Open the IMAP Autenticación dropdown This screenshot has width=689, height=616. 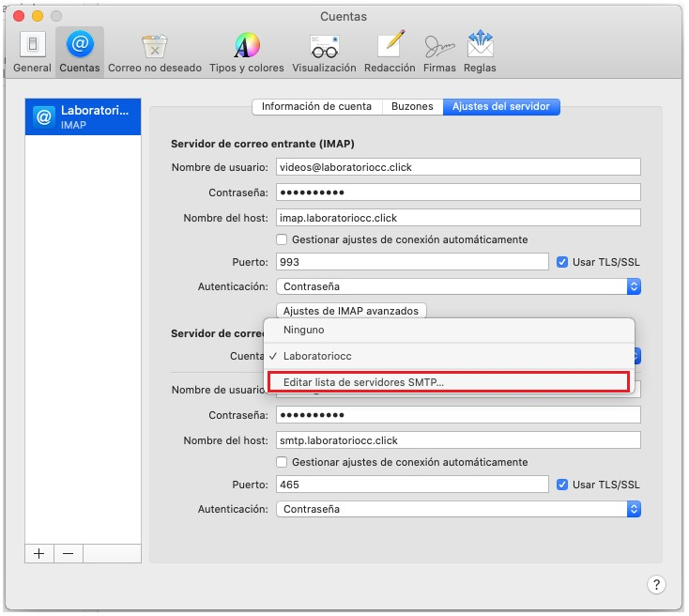point(458,286)
